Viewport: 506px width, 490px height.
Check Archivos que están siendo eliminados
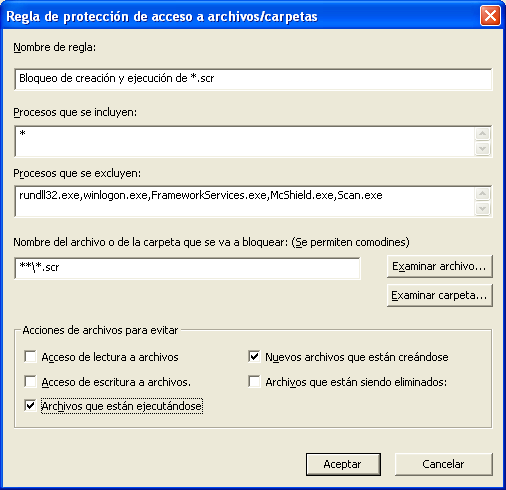tap(254, 381)
